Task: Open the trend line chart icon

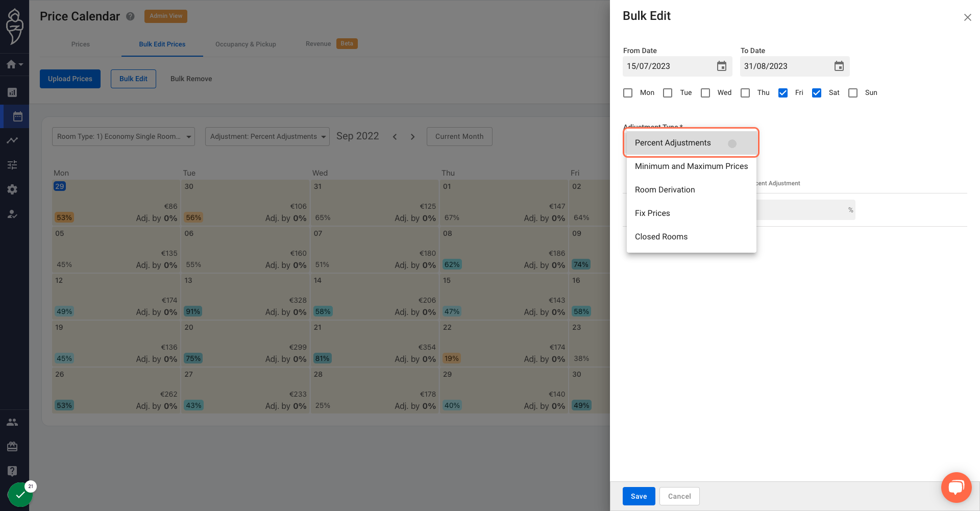Action: pos(12,140)
